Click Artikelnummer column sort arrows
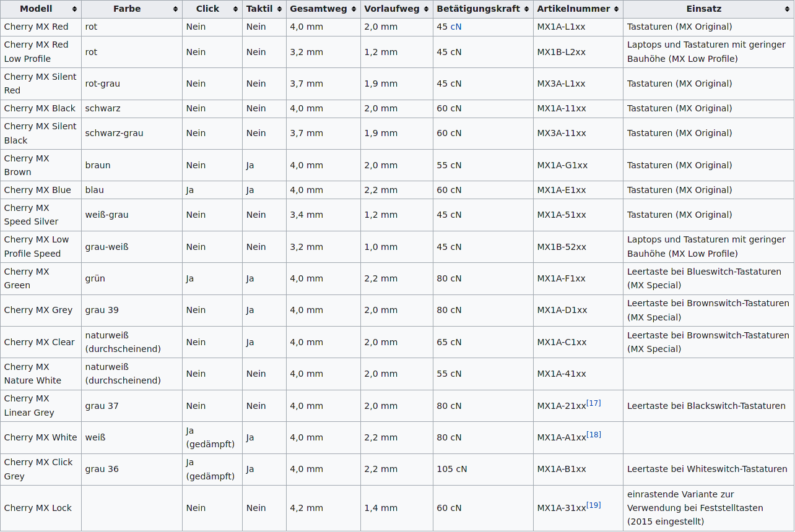Image resolution: width=795 pixels, height=532 pixels. [617, 9]
